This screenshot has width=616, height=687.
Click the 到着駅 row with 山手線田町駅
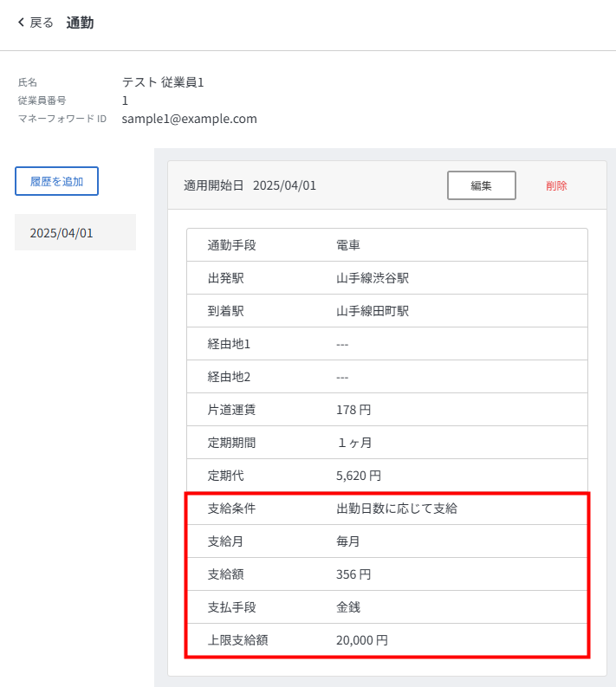point(386,311)
